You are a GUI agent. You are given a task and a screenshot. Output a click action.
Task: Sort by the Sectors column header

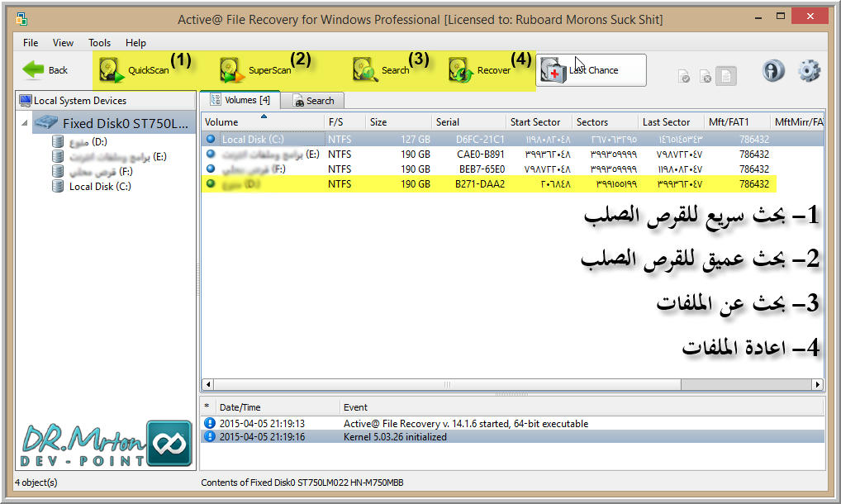point(605,122)
